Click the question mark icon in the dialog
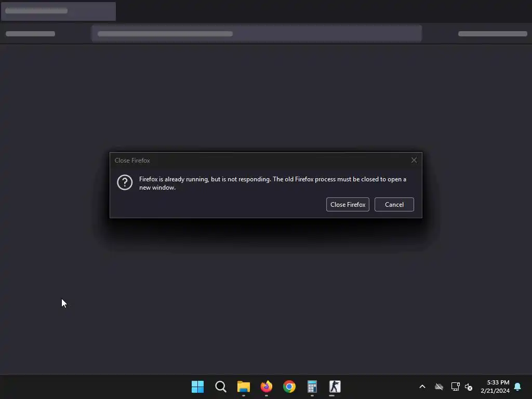 tap(125, 182)
